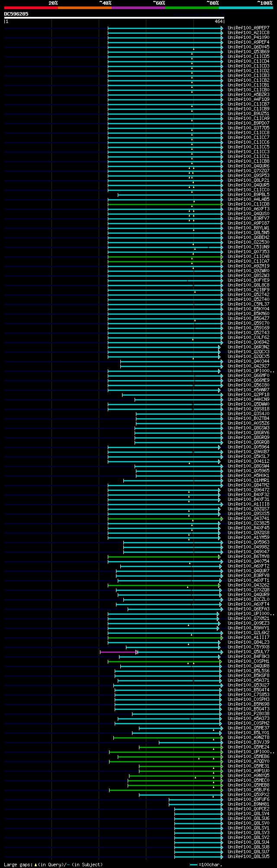Image resolution: width=277 pixels, height=868 pixels.
Task: Select label UniRef100_Q1HMR1
Action: 248,481
